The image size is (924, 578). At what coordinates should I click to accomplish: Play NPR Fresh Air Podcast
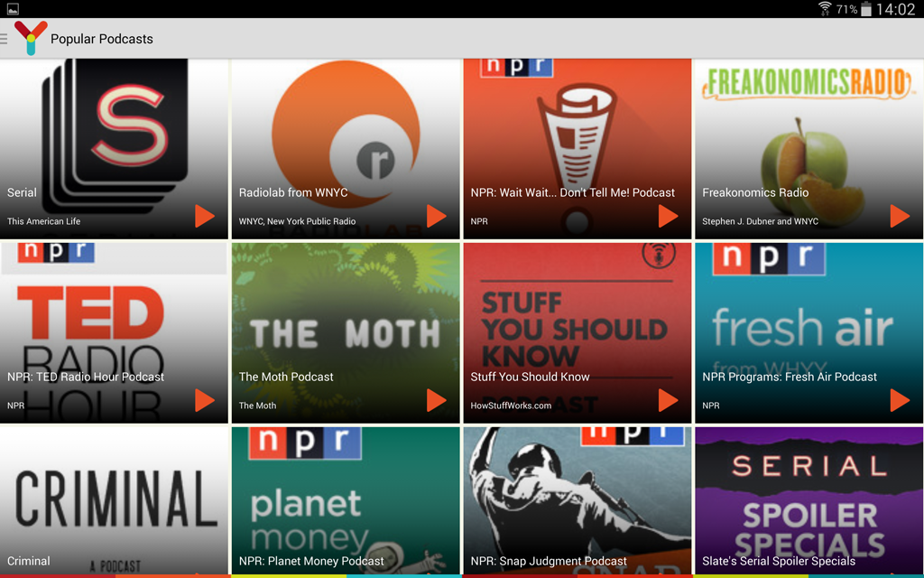[x=900, y=400]
